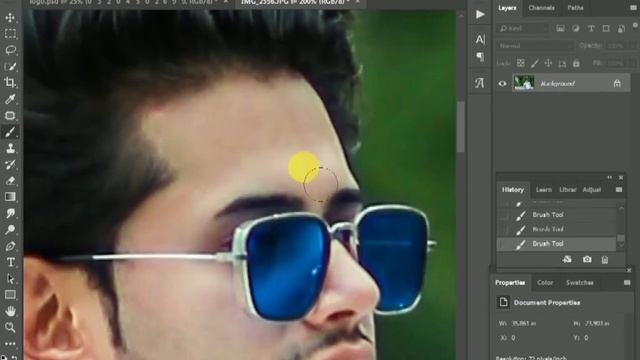640x360 pixels.
Task: Switch to the Swatches tab
Action: pos(580,282)
